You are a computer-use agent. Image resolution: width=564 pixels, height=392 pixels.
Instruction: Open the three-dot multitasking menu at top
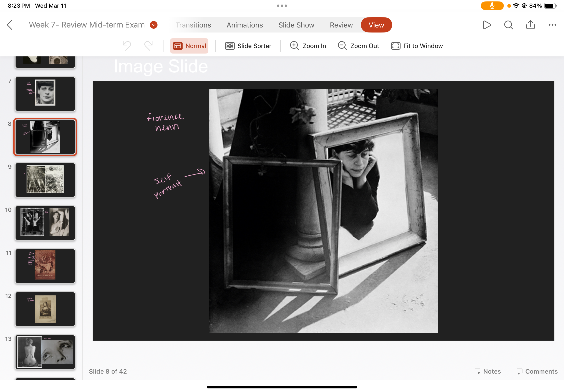(x=282, y=6)
